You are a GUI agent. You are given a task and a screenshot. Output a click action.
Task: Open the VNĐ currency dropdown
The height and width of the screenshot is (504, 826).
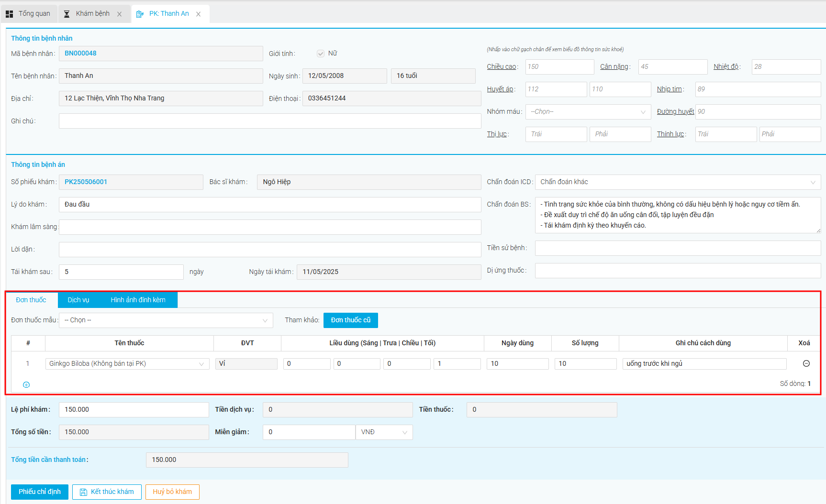coord(384,432)
